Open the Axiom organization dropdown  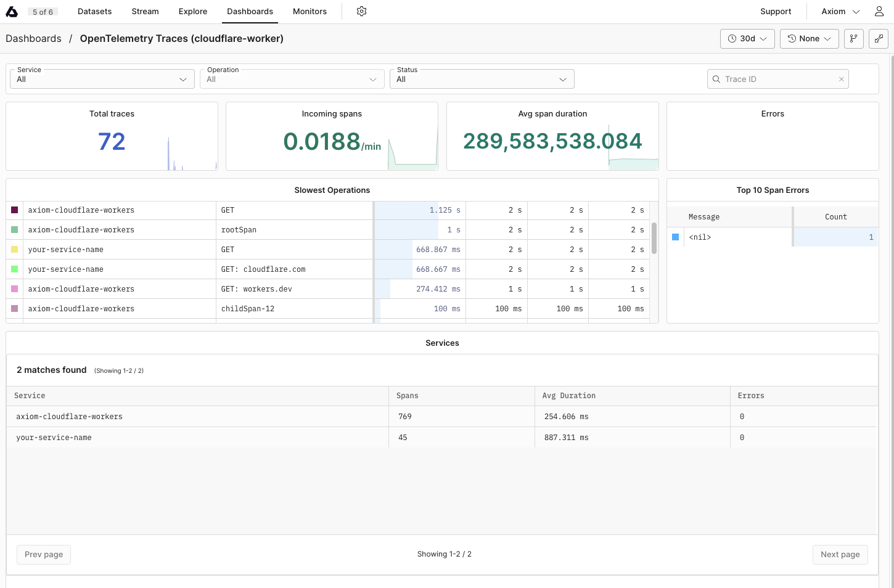pyautogui.click(x=840, y=11)
